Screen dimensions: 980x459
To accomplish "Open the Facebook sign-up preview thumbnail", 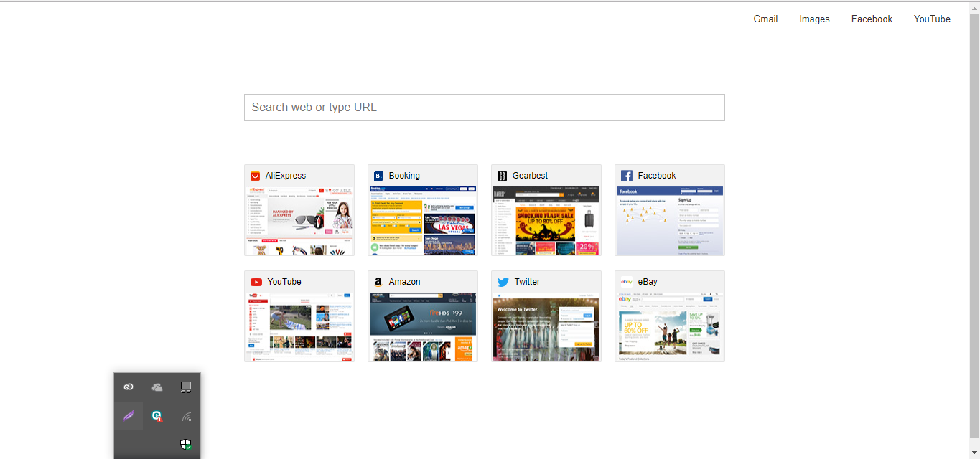I will [670, 221].
